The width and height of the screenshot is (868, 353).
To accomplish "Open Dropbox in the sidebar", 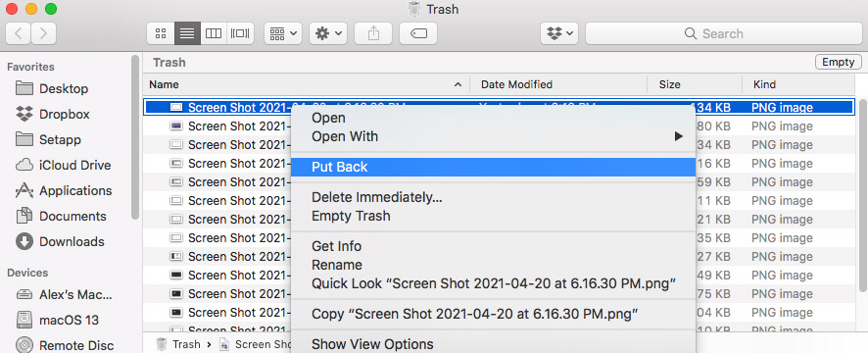I will [x=65, y=114].
